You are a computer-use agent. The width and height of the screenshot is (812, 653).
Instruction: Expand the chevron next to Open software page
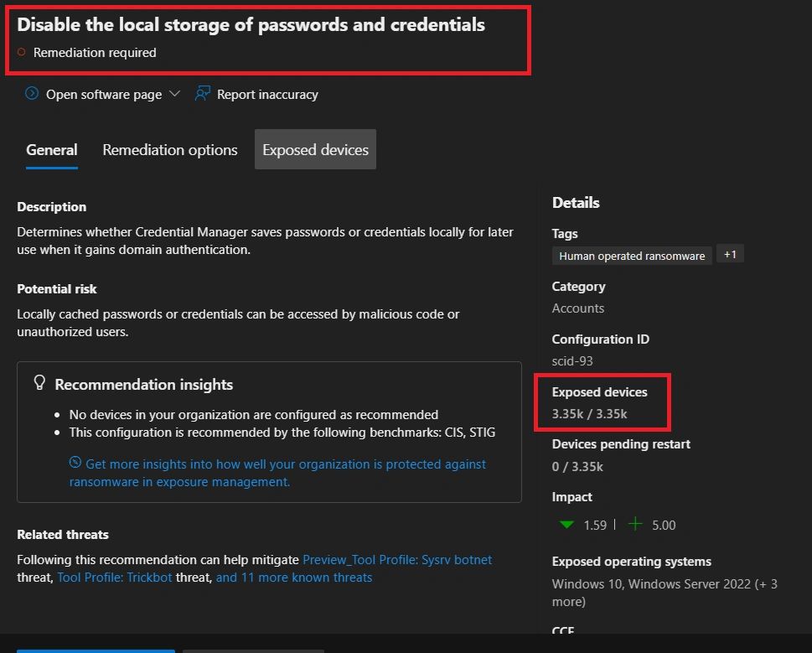tap(173, 95)
